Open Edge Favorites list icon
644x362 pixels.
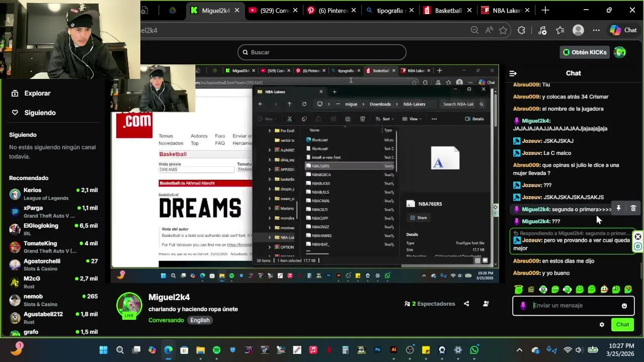click(560, 30)
